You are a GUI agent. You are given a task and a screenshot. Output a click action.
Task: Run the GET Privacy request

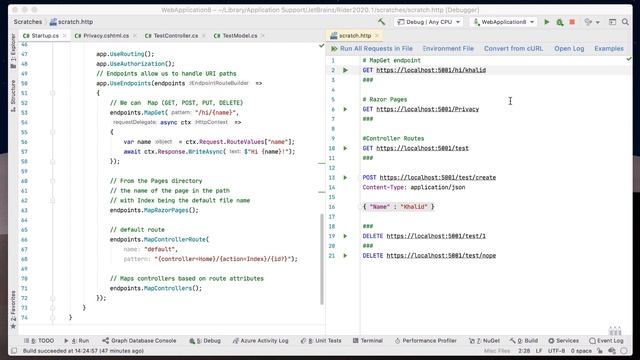[x=345, y=109]
